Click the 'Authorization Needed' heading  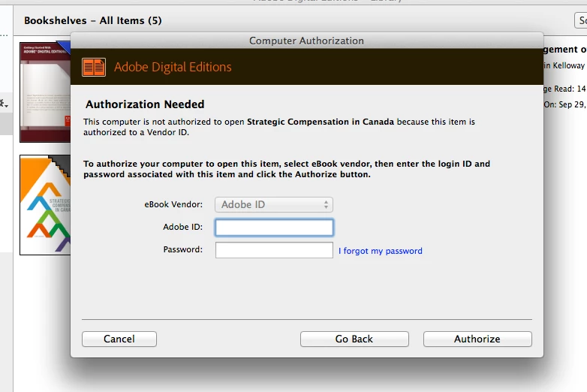click(x=145, y=104)
